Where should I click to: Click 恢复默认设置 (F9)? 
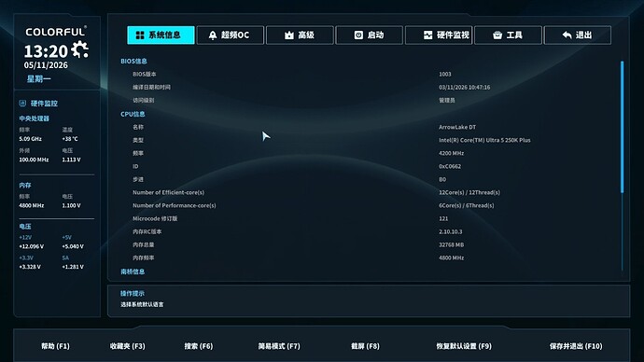coord(464,346)
